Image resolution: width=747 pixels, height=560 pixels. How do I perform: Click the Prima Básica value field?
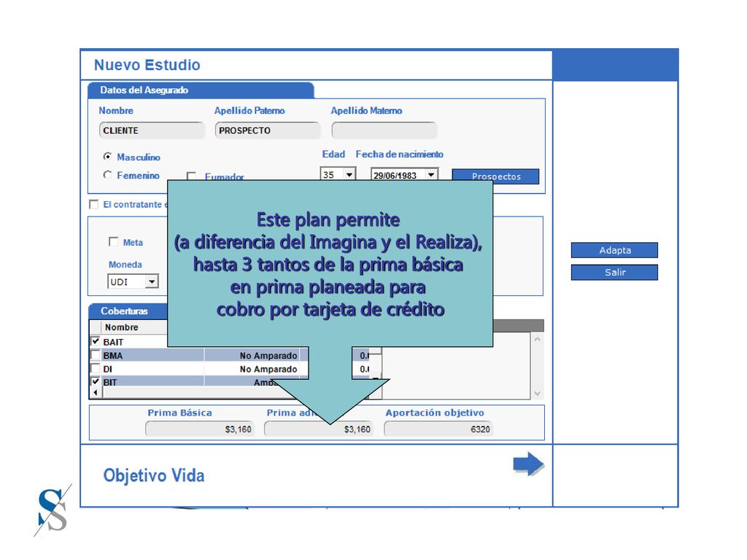[x=200, y=429]
